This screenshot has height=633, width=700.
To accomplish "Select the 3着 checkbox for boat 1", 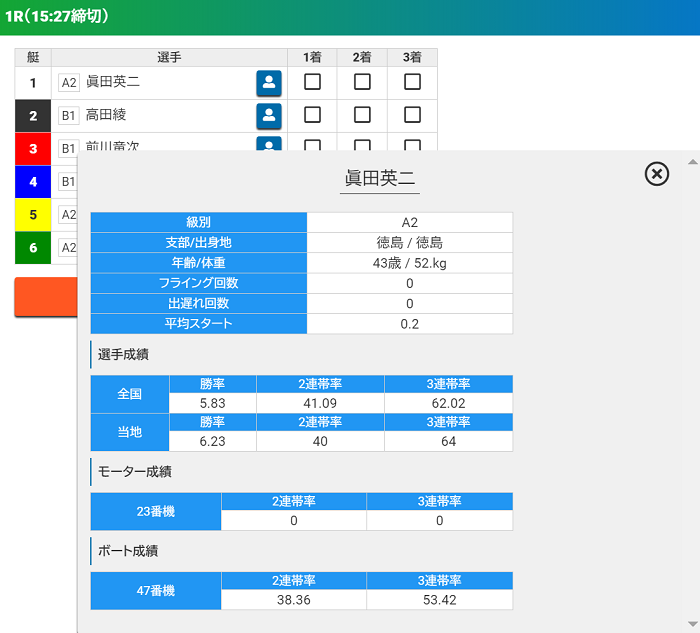I will pyautogui.click(x=412, y=82).
